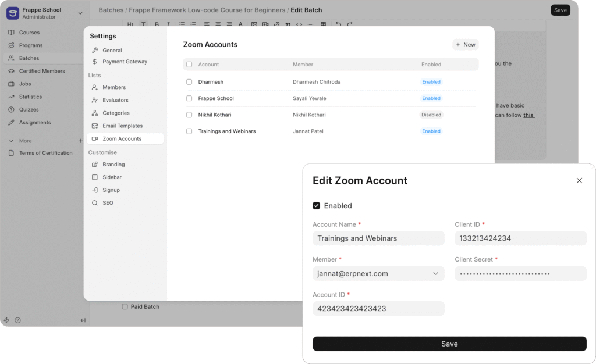The height and width of the screenshot is (364, 596).
Task: Check the Trainings and Webinars row checkbox
Action: (x=189, y=131)
